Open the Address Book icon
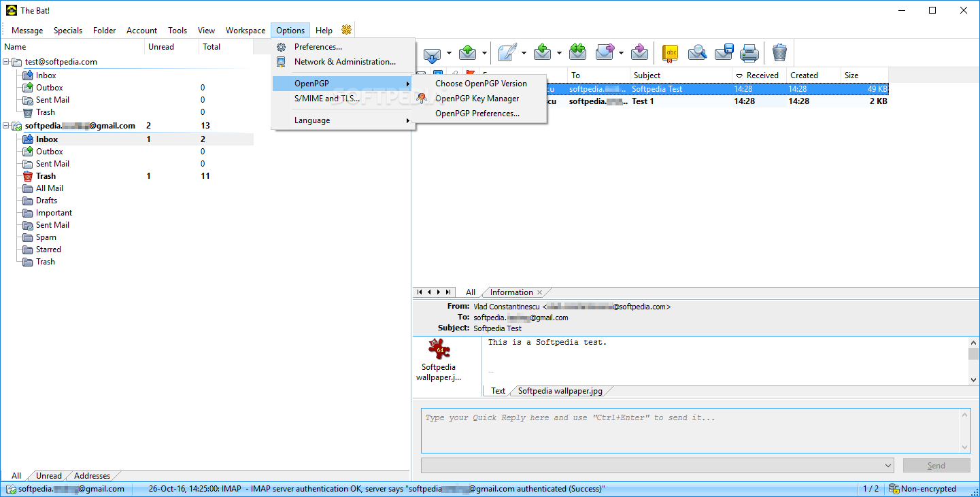980x497 pixels. (x=671, y=52)
